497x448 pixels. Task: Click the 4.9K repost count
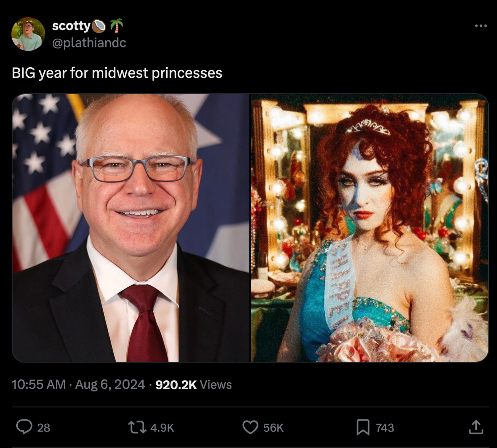click(162, 428)
